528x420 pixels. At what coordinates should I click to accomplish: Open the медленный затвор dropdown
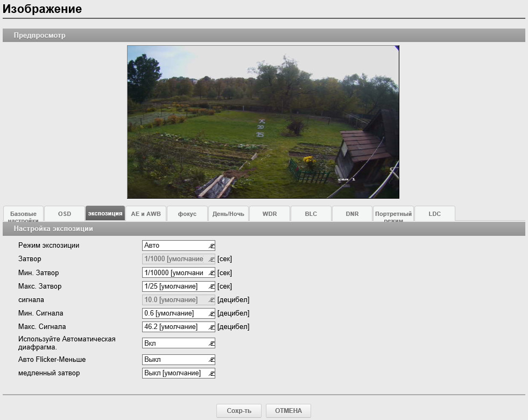tap(179, 373)
